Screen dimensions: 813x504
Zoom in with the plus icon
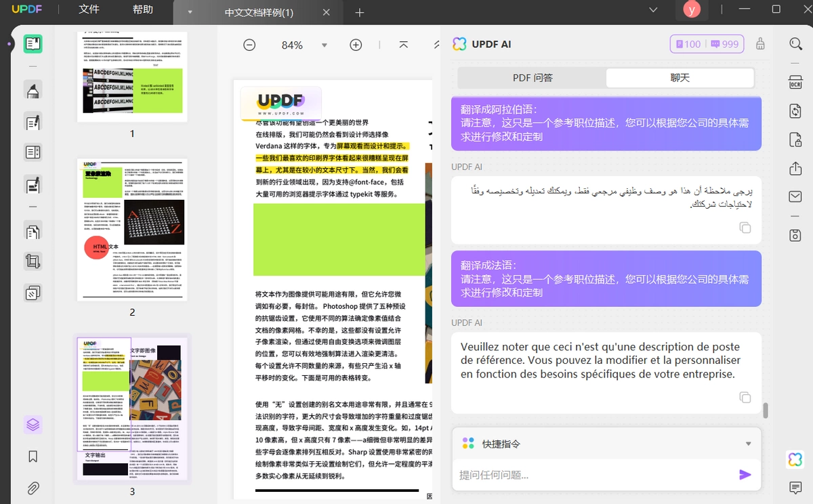click(x=356, y=45)
